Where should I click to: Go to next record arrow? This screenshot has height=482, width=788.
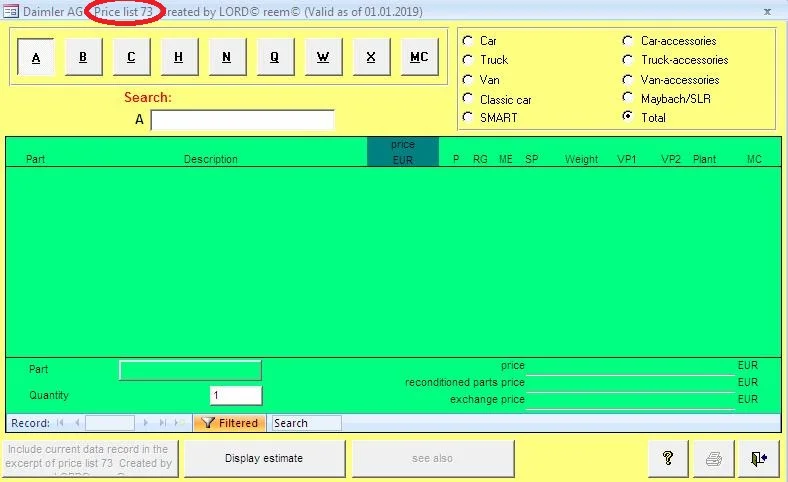pos(146,423)
